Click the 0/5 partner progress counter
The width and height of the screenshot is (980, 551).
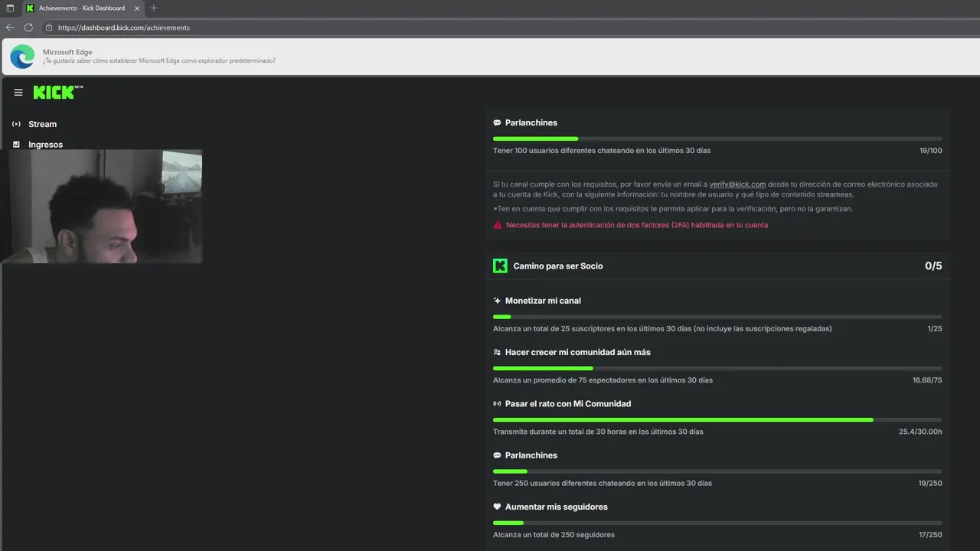click(933, 266)
